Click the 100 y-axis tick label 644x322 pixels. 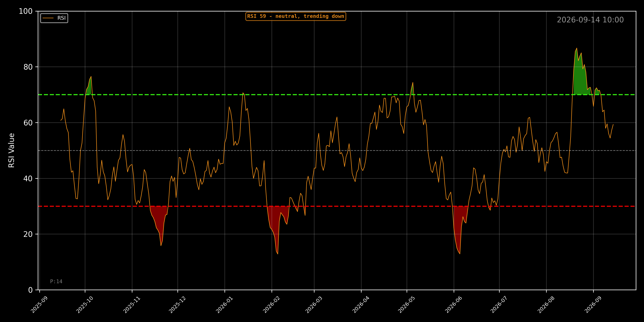click(x=26, y=11)
